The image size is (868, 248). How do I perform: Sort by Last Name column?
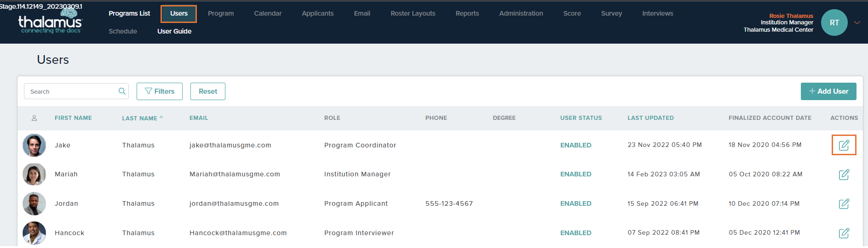coord(142,118)
